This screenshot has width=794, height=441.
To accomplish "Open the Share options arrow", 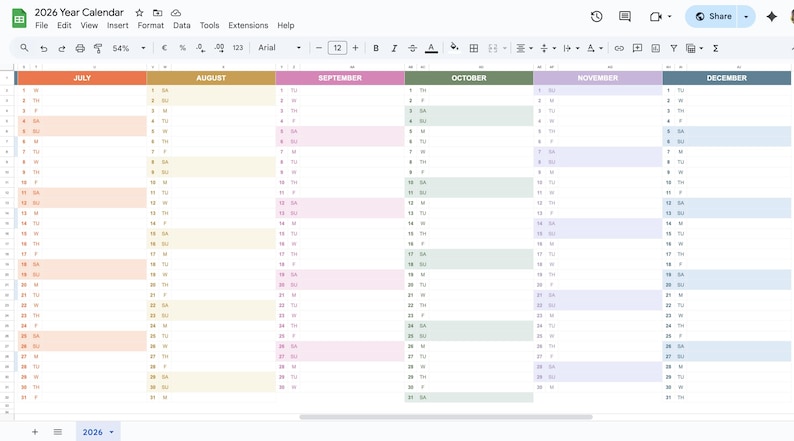I will [x=746, y=17].
